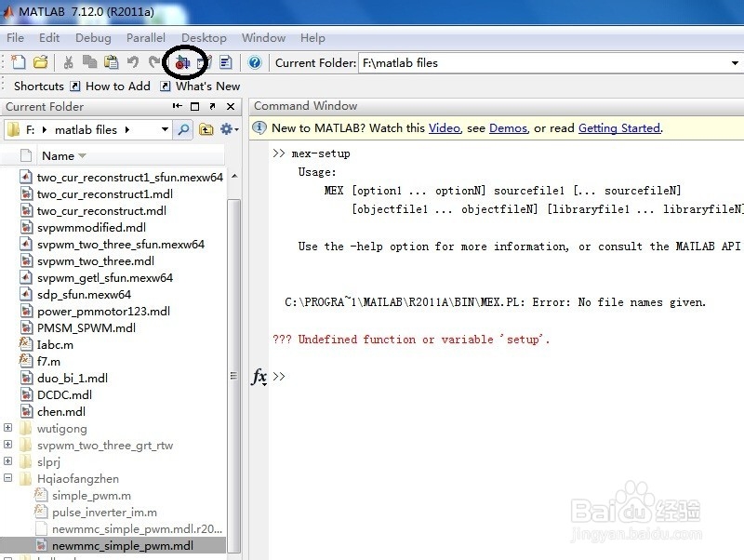Open the Desktop menu
The height and width of the screenshot is (560, 744).
(204, 38)
